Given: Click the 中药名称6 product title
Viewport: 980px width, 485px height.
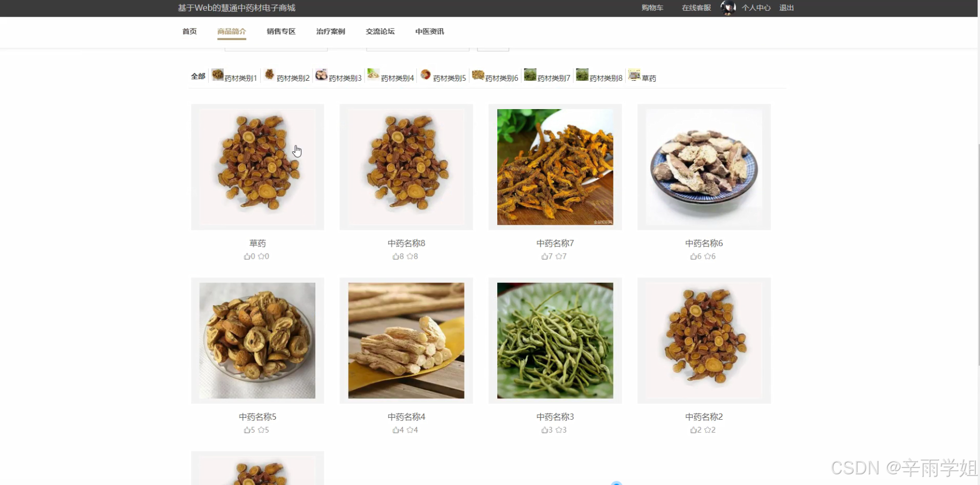Looking at the screenshot, I should coord(704,243).
